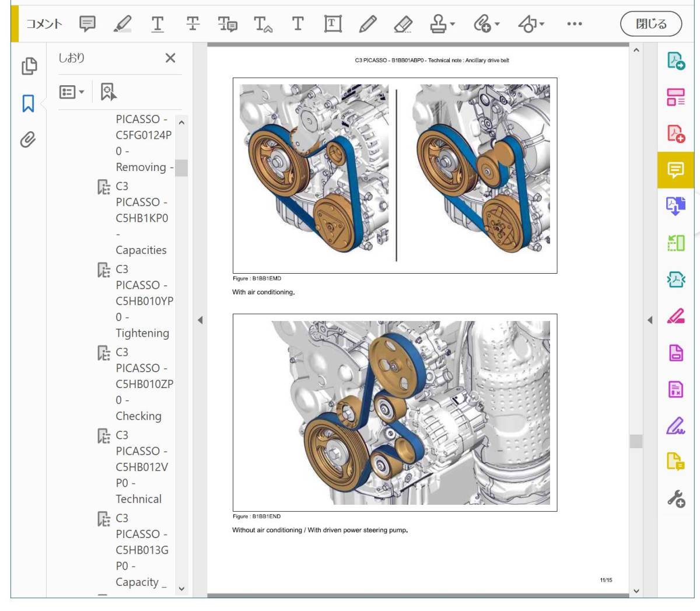Click the 'Figure : B1BB1EMD' label

(x=257, y=278)
